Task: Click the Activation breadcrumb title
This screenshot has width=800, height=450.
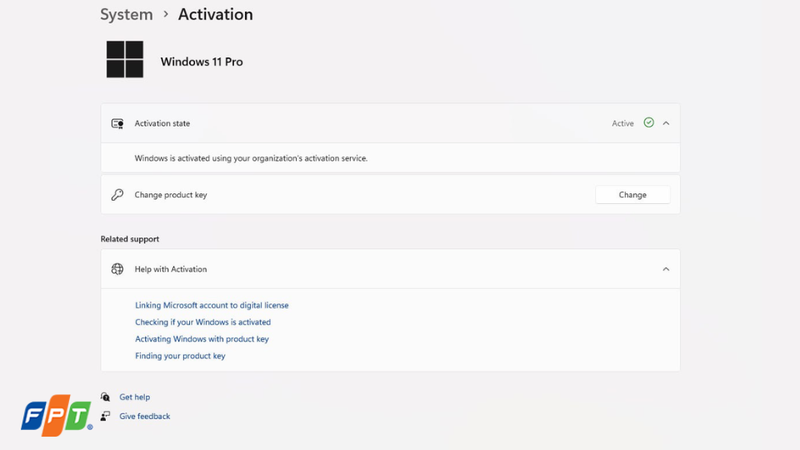Action: [x=215, y=14]
